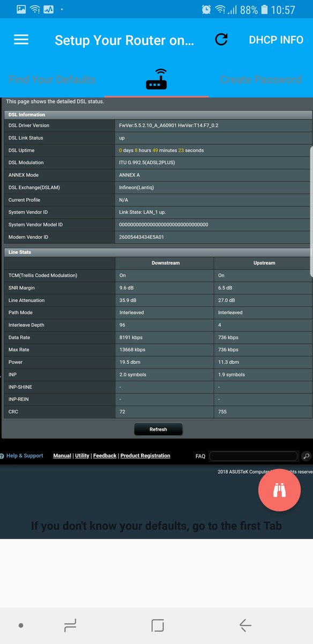Select downstream Power 19.5 dbm
Viewport: 313px width, 644px height.
click(x=130, y=362)
